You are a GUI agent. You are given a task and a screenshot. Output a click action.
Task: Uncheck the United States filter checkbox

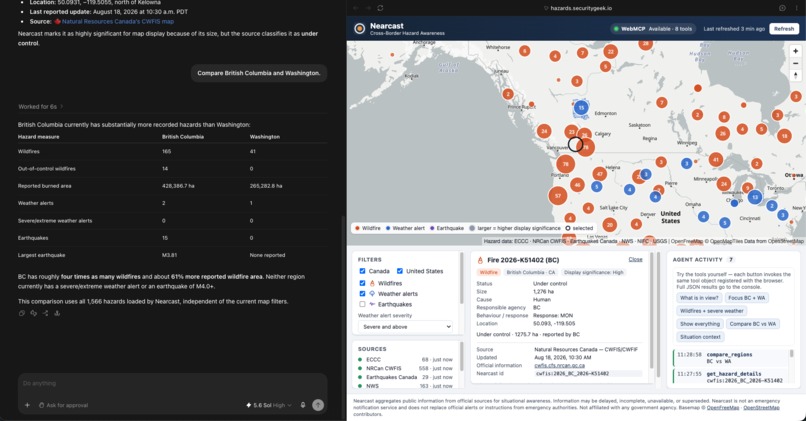pos(399,271)
